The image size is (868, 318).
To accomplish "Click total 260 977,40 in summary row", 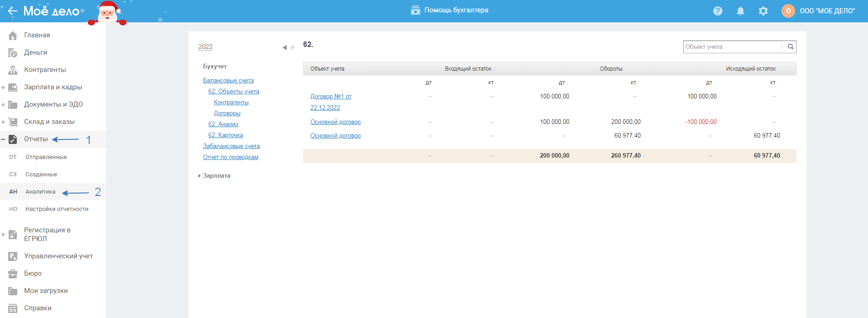I will 626,155.
